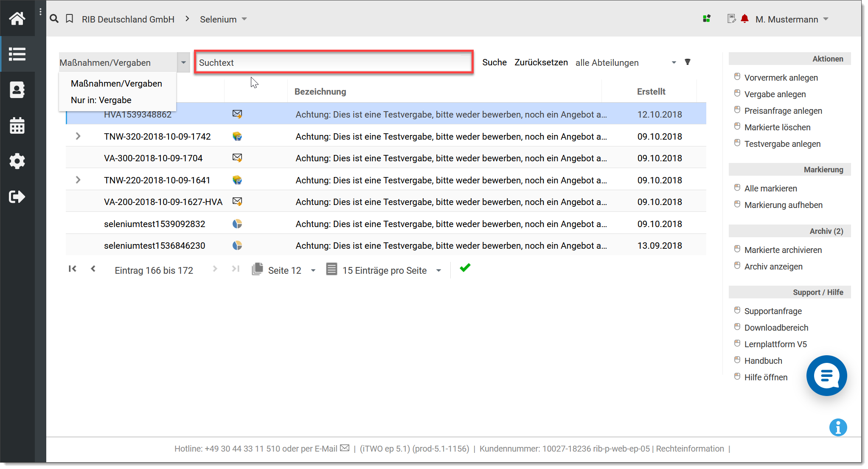Viewport: 868px width, 469px height.
Task: Jump to first page of entries
Action: pos(73,269)
